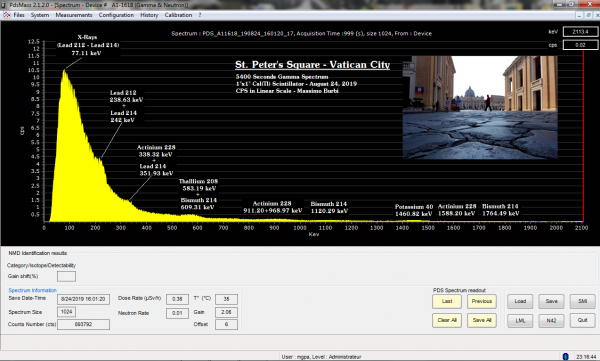Click the Lead 212 238.63 keV label
600x361 pixels.
tap(126, 96)
